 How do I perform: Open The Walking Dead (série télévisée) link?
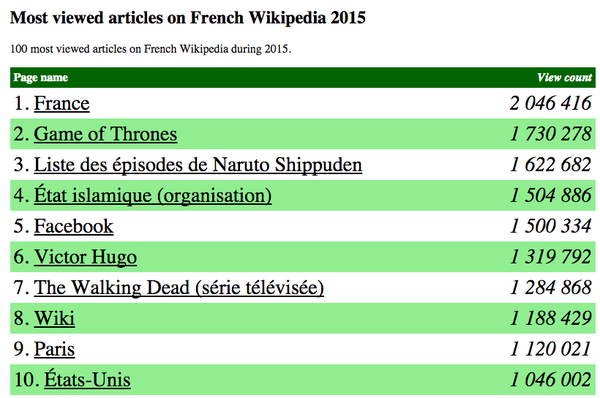pos(179,288)
